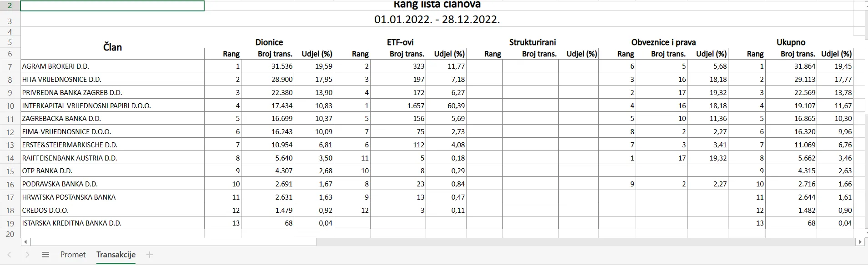The width and height of the screenshot is (868, 266).
Task: Select the Obveznice i prava header
Action: [x=663, y=42]
